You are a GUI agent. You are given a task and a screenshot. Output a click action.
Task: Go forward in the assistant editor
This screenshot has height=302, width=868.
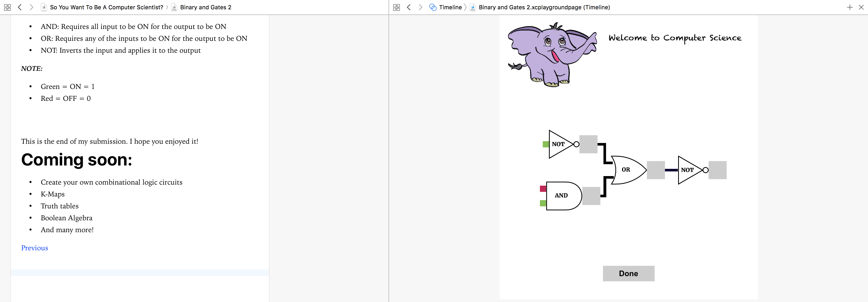coord(420,7)
